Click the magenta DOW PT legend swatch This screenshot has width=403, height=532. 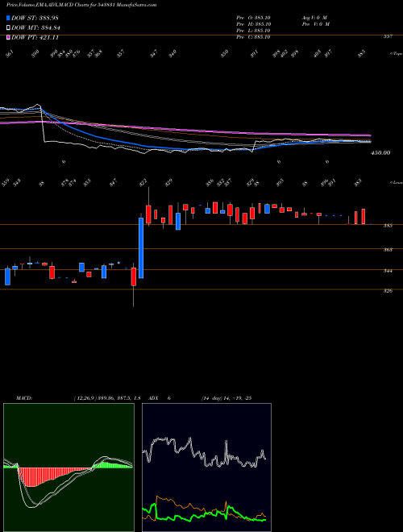pyautogui.click(x=9, y=37)
